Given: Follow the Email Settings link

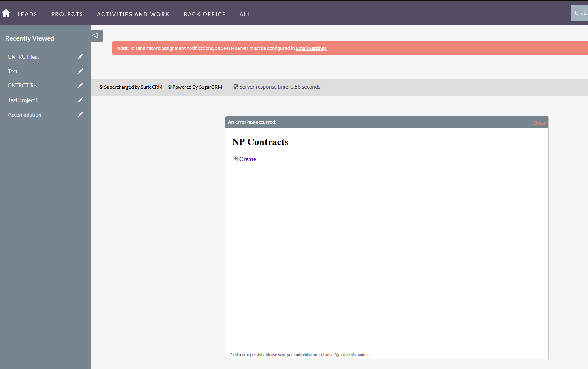Looking at the screenshot, I should click(311, 48).
